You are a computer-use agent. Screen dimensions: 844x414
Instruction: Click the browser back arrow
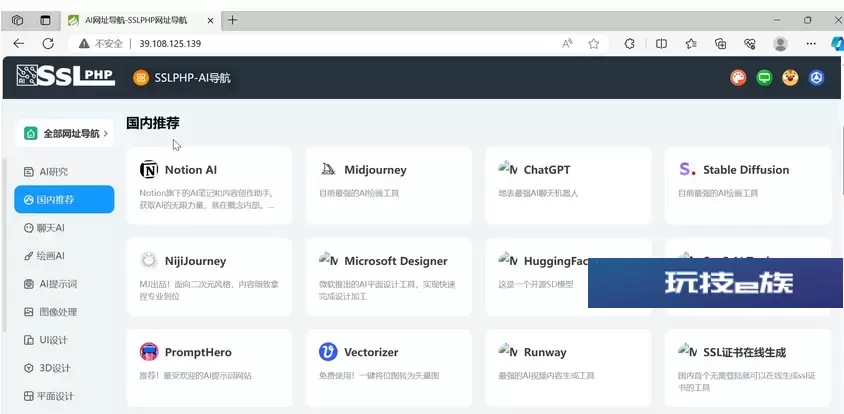click(x=19, y=44)
